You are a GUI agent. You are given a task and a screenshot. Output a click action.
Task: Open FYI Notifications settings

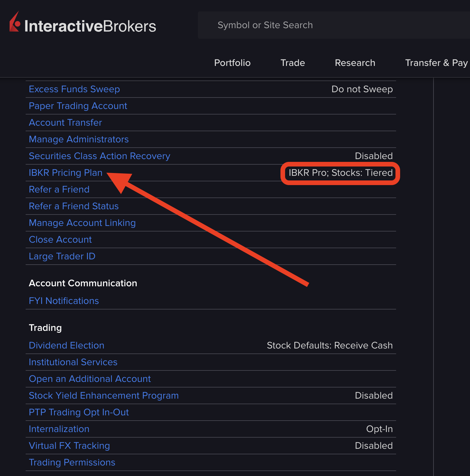(x=64, y=301)
